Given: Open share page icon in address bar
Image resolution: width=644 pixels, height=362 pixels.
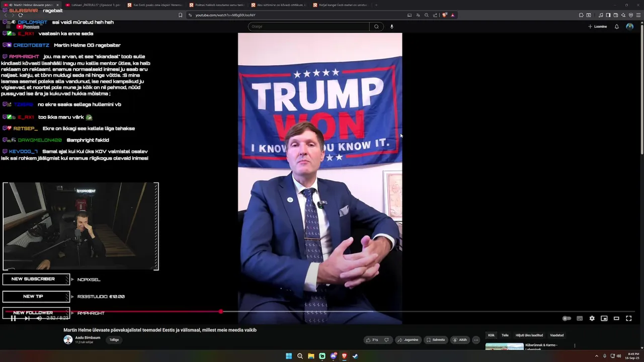Looking at the screenshot, I should point(435,15).
